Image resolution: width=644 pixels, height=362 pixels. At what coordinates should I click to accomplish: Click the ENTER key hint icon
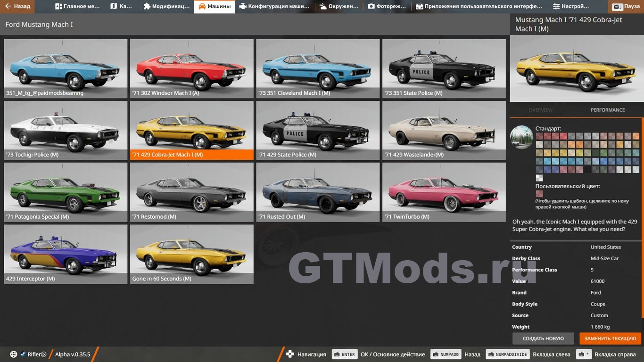click(x=345, y=354)
